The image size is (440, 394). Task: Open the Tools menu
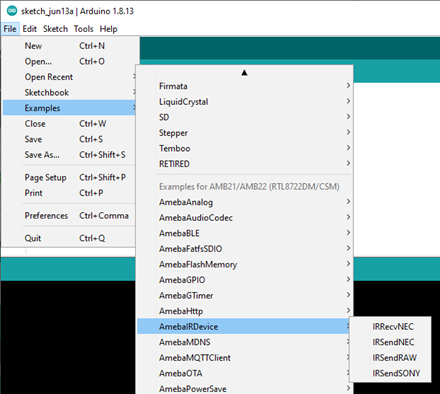[83, 29]
